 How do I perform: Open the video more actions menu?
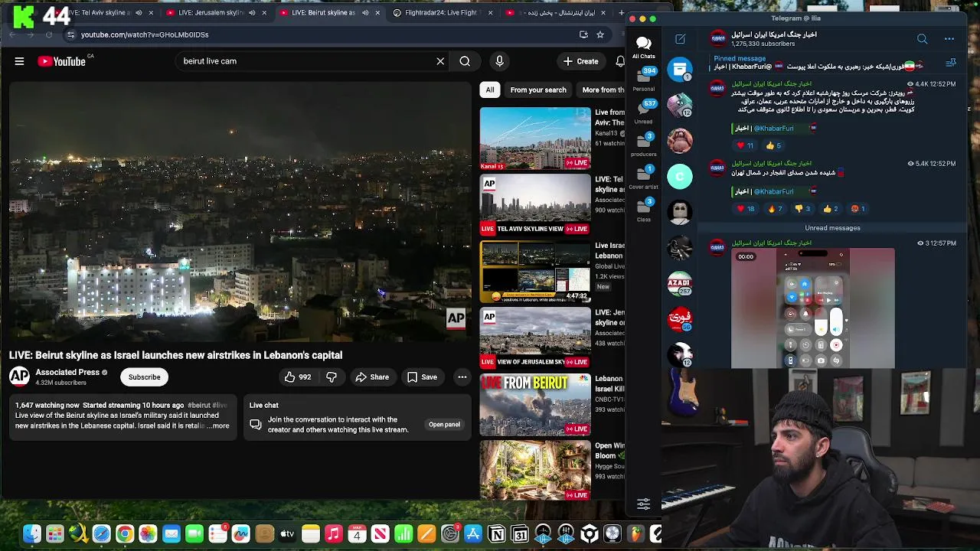pyautogui.click(x=462, y=377)
